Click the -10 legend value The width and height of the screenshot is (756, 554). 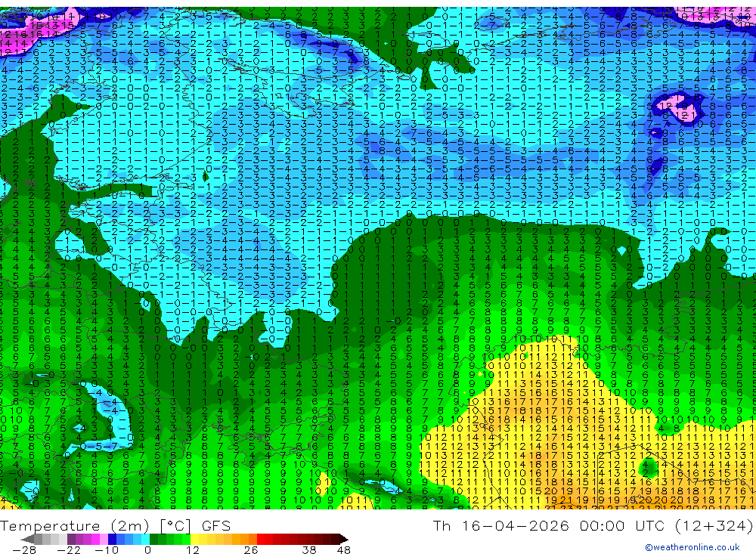click(x=107, y=549)
